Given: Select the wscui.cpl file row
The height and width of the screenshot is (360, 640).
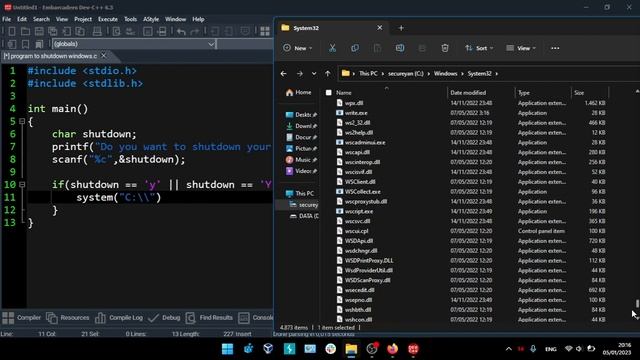Looking at the screenshot, I should [470, 231].
